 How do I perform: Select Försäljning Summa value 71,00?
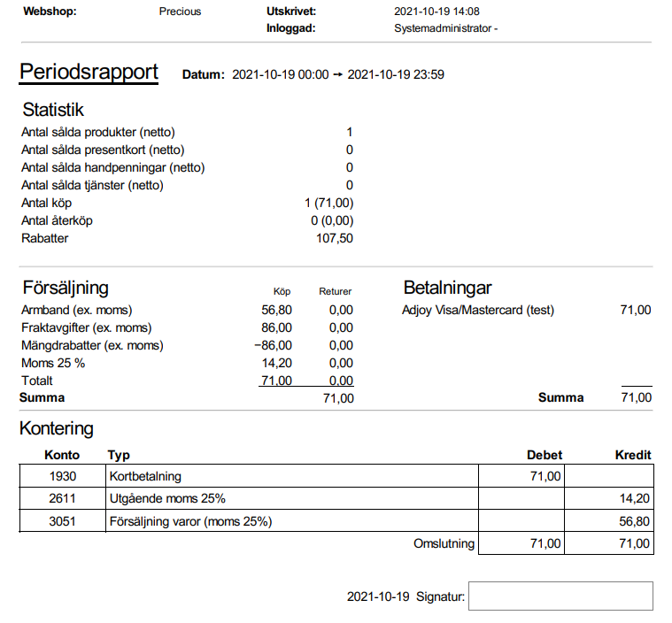click(338, 398)
